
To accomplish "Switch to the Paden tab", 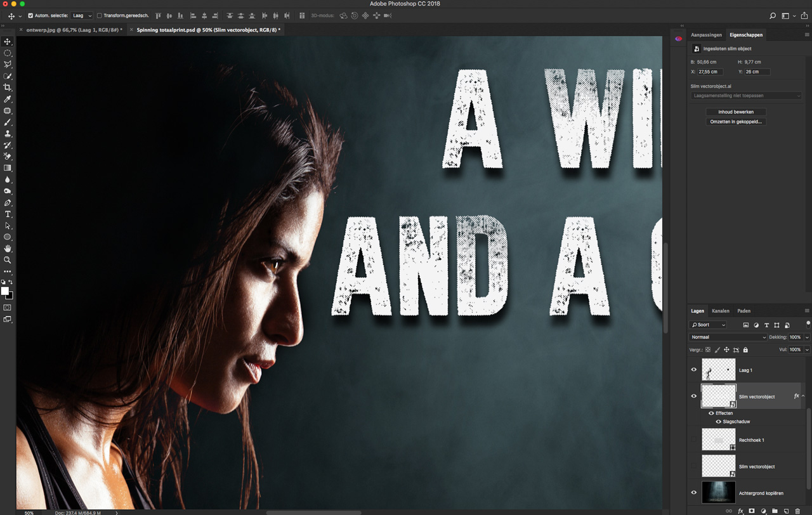I will [744, 311].
